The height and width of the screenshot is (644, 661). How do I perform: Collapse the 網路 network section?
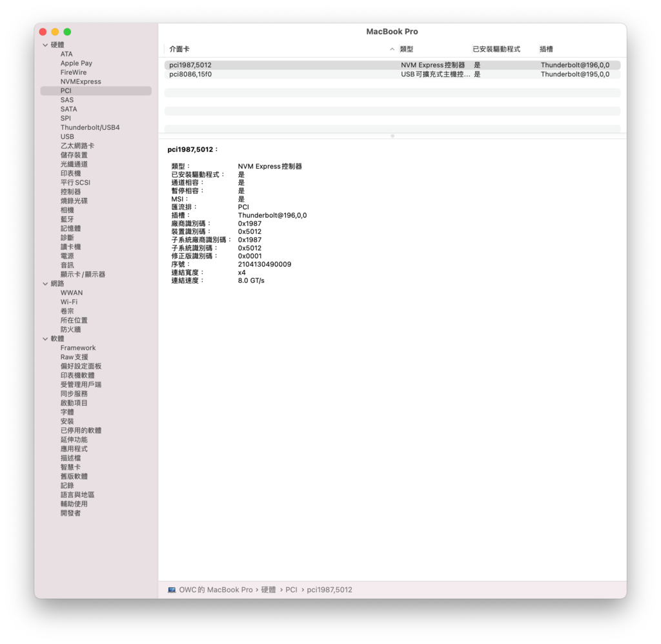point(45,284)
